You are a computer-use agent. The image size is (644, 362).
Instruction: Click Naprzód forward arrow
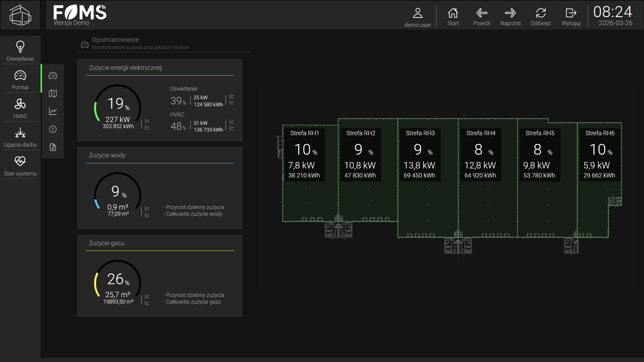(x=510, y=16)
